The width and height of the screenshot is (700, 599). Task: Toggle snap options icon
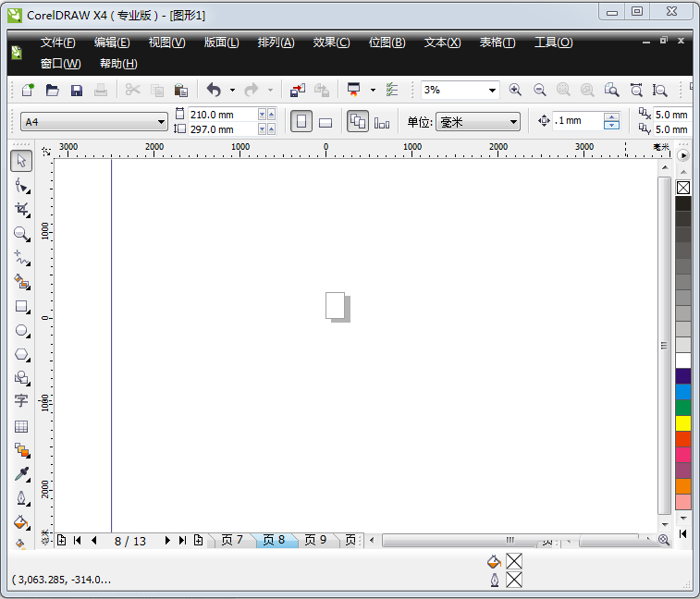[392, 90]
